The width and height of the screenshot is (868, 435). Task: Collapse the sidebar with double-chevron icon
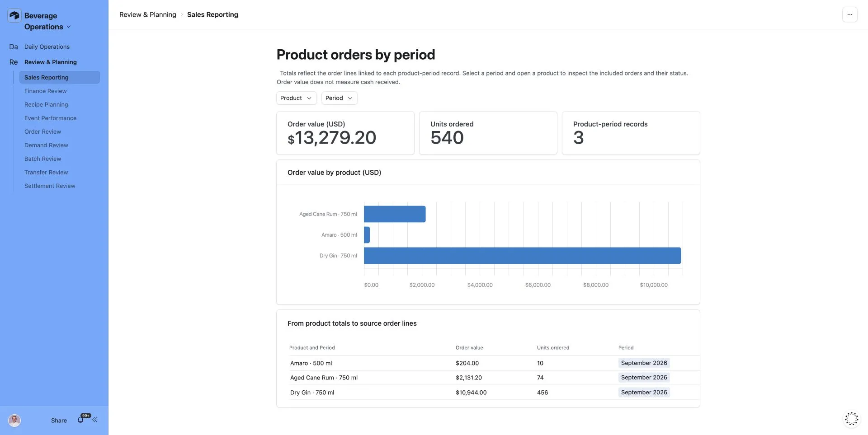95,420
